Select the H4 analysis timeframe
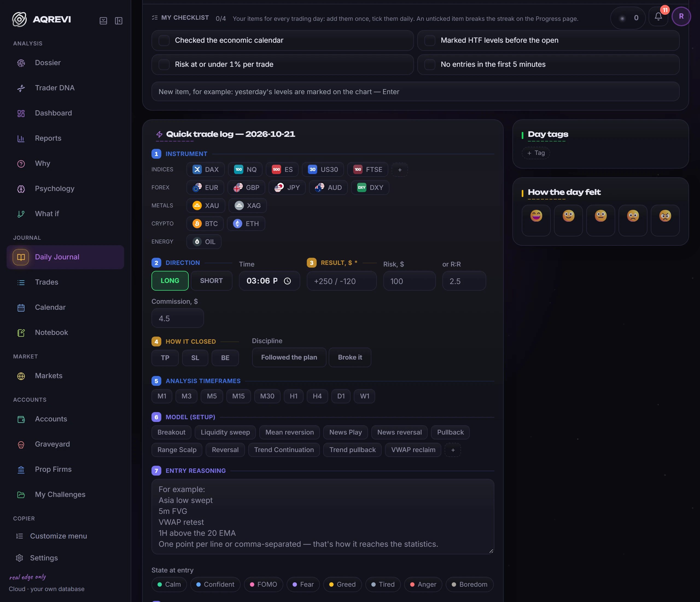This screenshot has height=602, width=700. pyautogui.click(x=317, y=396)
